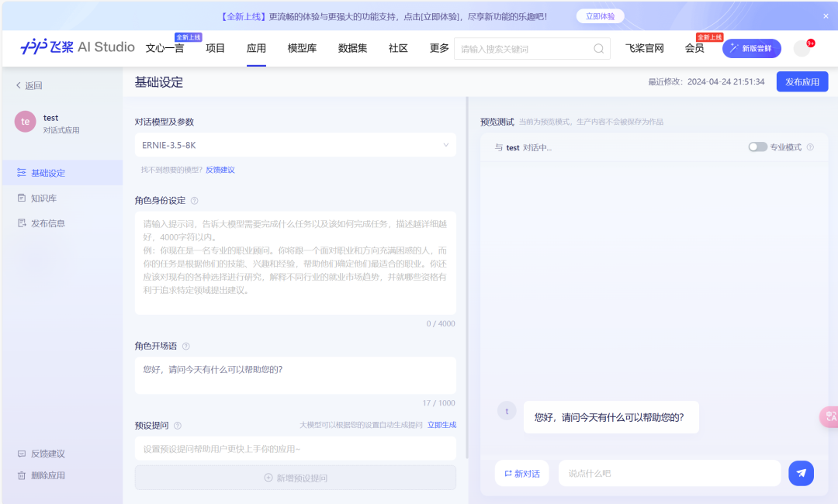
Task: Click the help icon beside 角色开场语
Action: coord(186,346)
